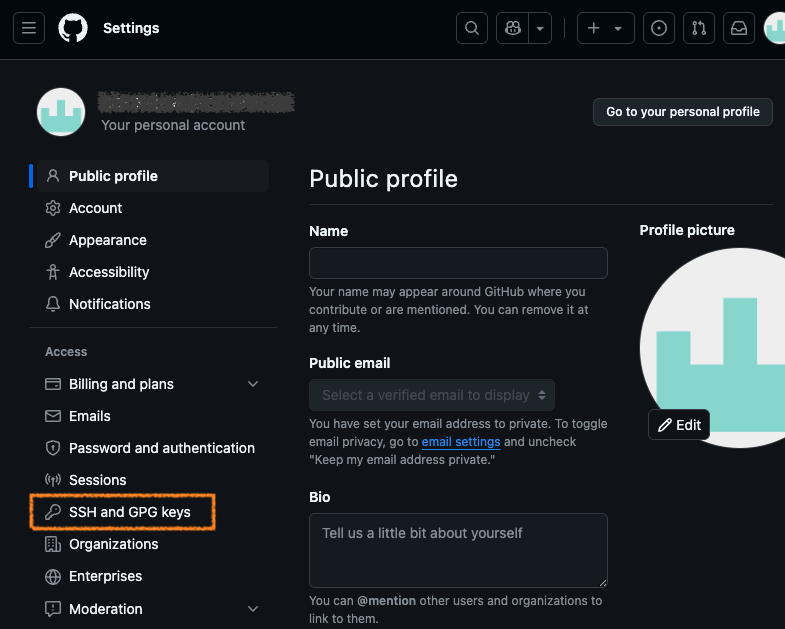Focus the Bio text area
Viewport: 785px width, 629px height.
coord(458,550)
